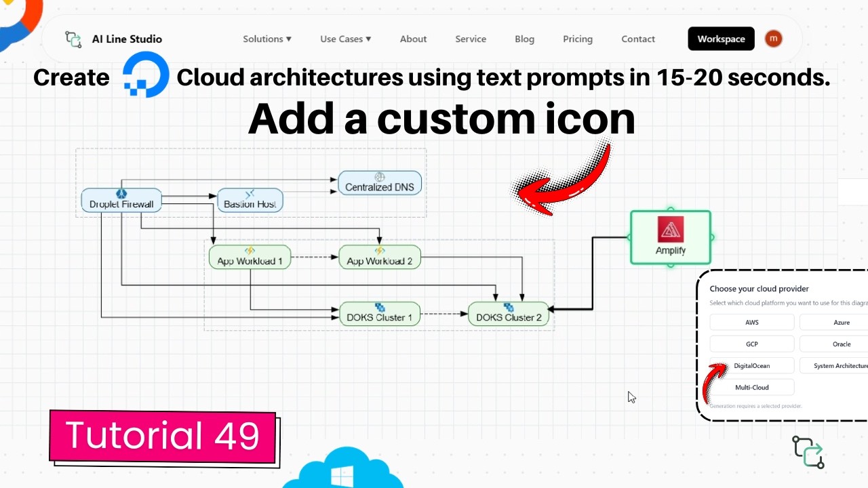Click the App Workload 2 lightning icon
The width and height of the screenshot is (868, 488).
pos(380,251)
